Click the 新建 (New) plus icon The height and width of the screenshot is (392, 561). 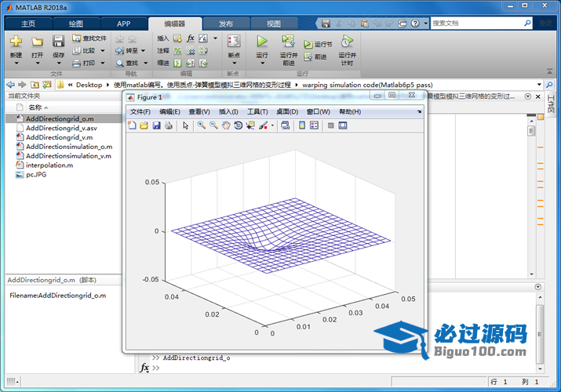tap(16, 41)
